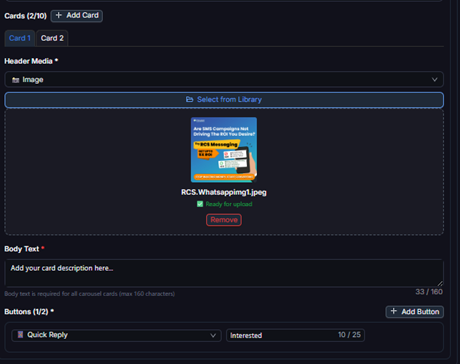This screenshot has height=364, width=460.
Task: Click the Quick Reply icon
Action: [x=20, y=335]
